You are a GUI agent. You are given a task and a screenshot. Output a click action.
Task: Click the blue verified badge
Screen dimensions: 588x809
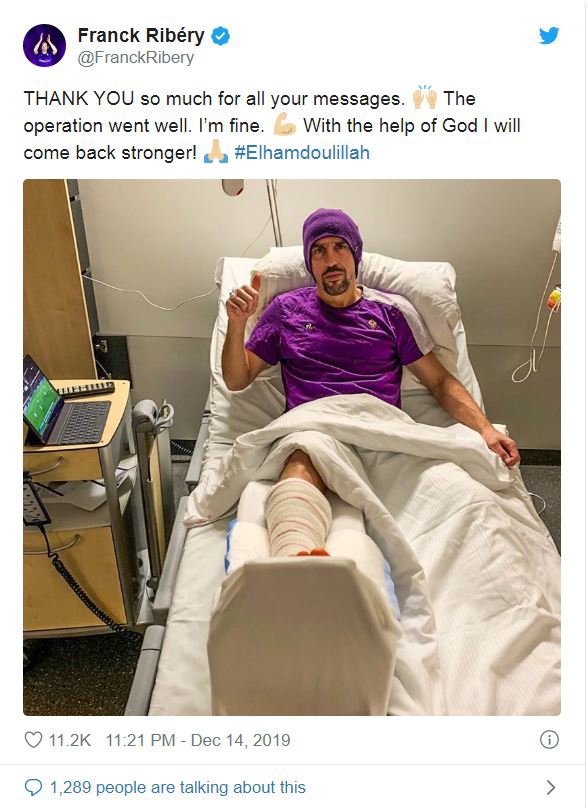point(221,36)
